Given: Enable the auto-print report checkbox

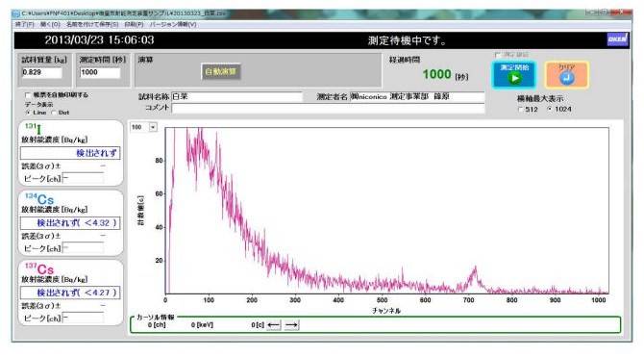Looking at the screenshot, I should pyautogui.click(x=28, y=95).
